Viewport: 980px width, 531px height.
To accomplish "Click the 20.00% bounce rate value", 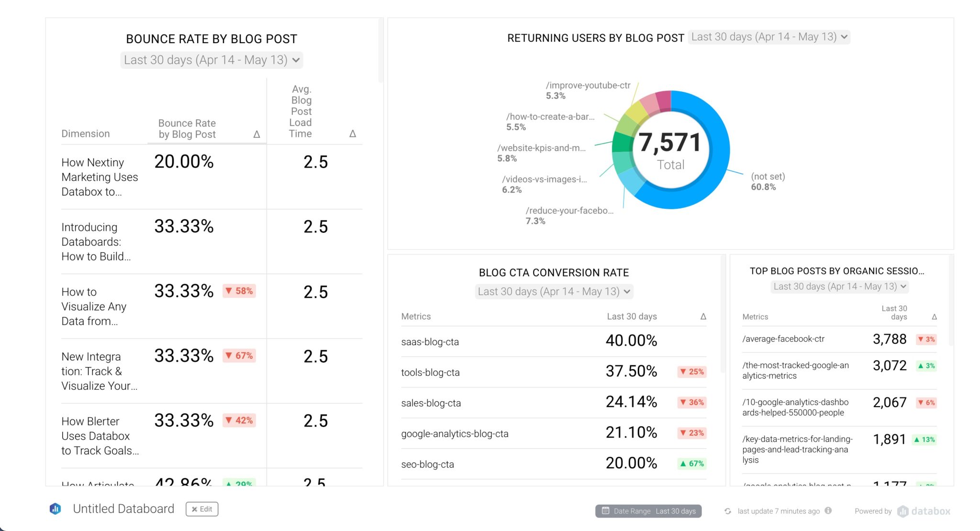I will [184, 162].
